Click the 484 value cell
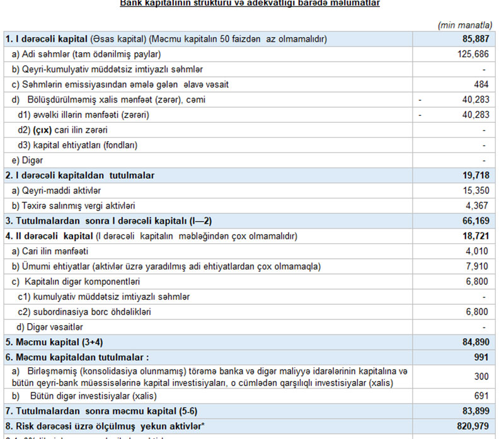 481,84
